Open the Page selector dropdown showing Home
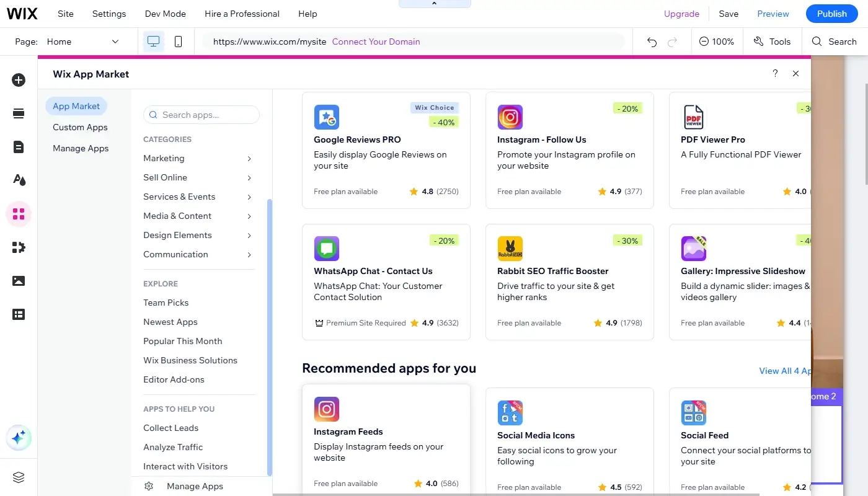This screenshot has width=868, height=496. (85, 42)
